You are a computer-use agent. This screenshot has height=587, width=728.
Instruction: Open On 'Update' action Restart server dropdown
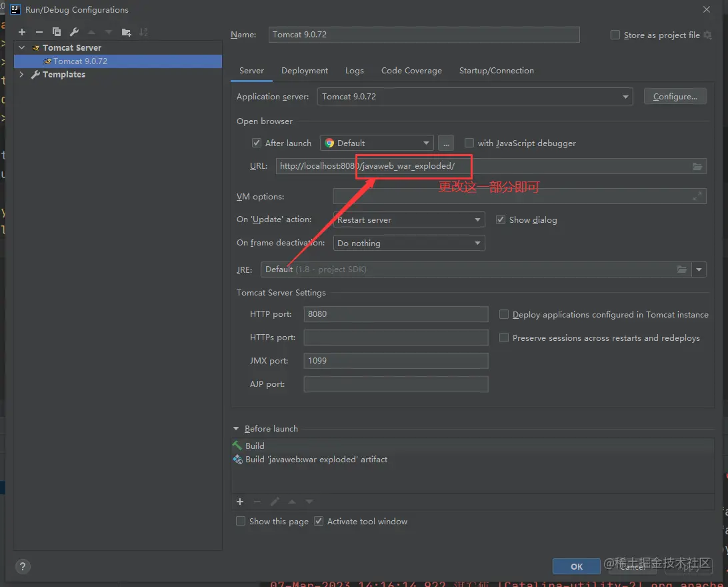point(409,219)
